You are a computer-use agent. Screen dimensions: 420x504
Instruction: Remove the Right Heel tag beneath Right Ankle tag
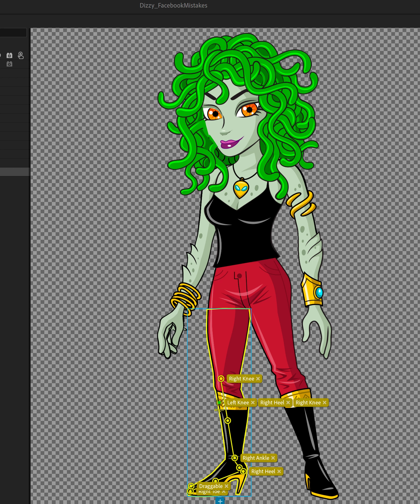pos(279,471)
